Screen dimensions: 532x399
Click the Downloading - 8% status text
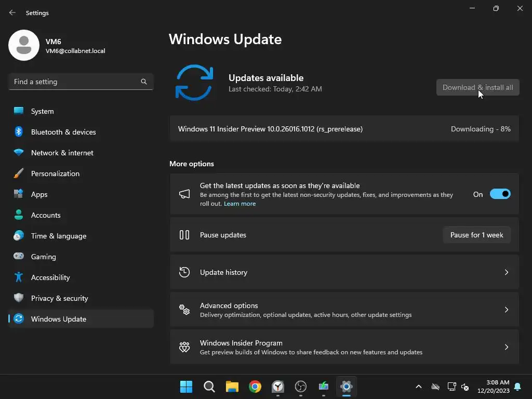tap(481, 129)
